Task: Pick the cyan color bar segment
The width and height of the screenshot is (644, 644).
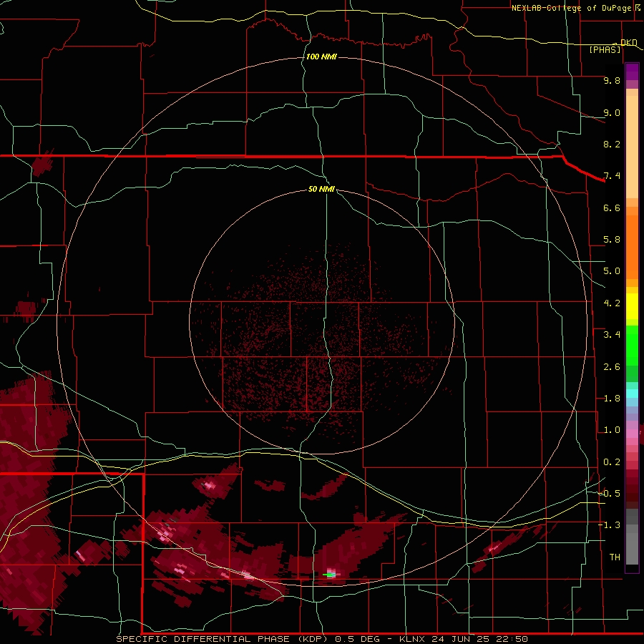Action: 632,394
